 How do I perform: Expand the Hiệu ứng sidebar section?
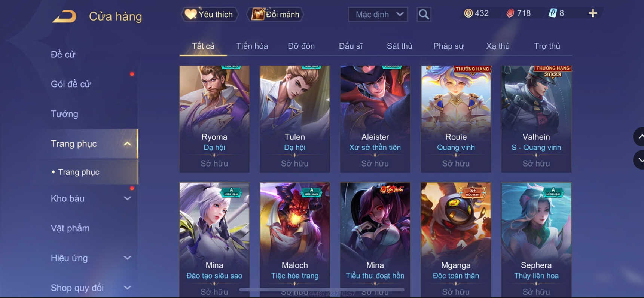point(128,258)
